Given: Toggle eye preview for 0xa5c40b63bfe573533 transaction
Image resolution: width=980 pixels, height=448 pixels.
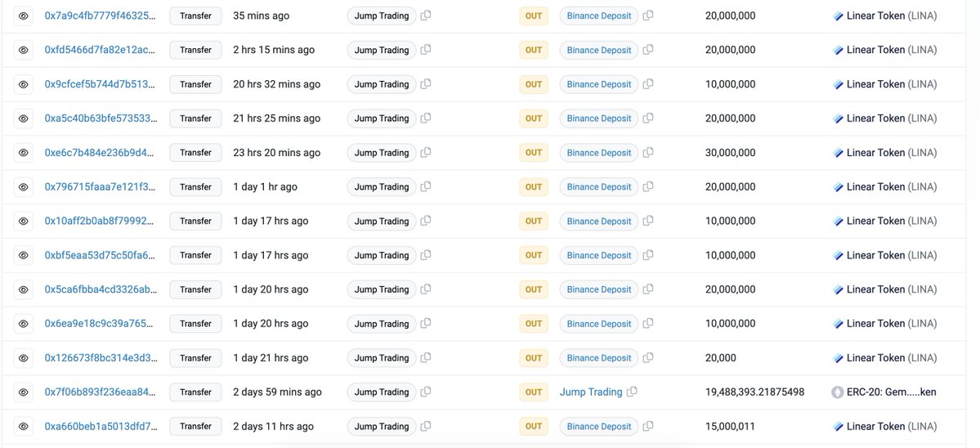Looking at the screenshot, I should (x=23, y=118).
